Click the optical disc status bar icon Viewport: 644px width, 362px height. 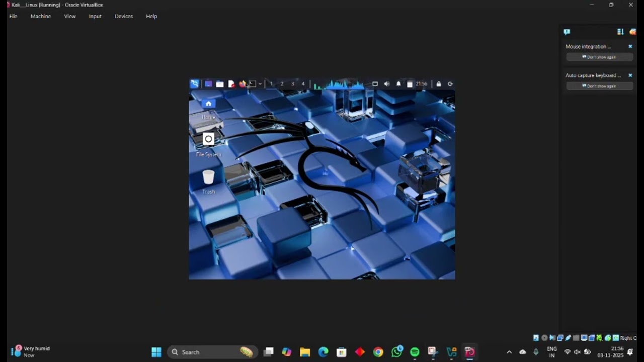544,338
